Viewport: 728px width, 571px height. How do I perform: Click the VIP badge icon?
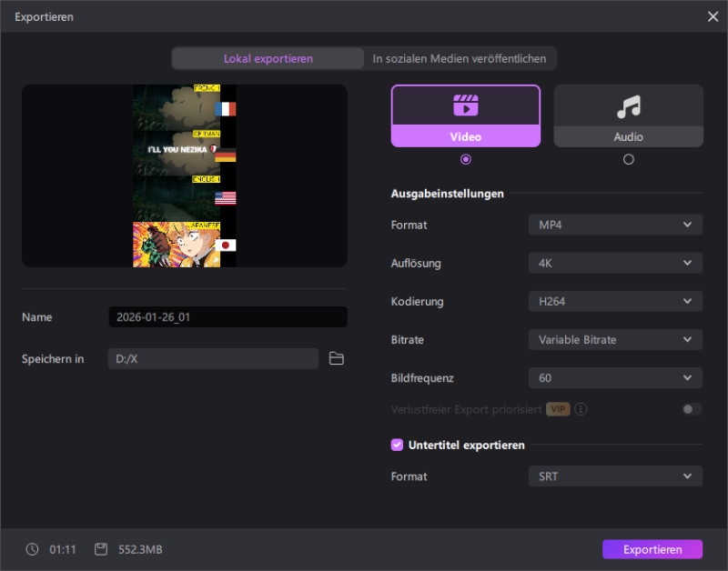pyautogui.click(x=558, y=409)
